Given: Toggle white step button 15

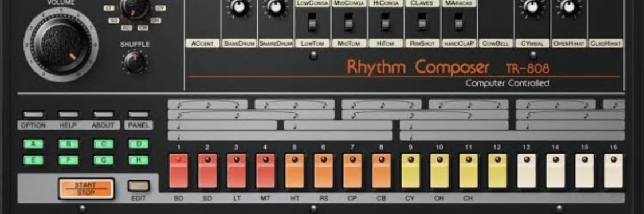Looking at the screenshot, I should pos(585,171).
